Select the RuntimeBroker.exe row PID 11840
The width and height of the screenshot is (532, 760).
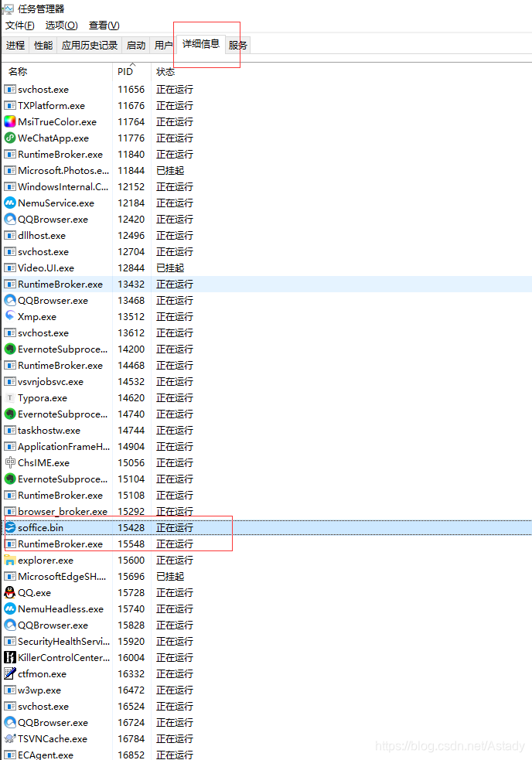click(x=267, y=154)
